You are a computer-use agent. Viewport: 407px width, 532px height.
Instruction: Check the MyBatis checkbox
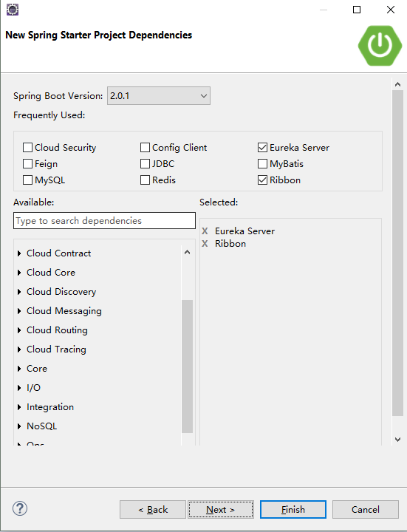click(262, 164)
